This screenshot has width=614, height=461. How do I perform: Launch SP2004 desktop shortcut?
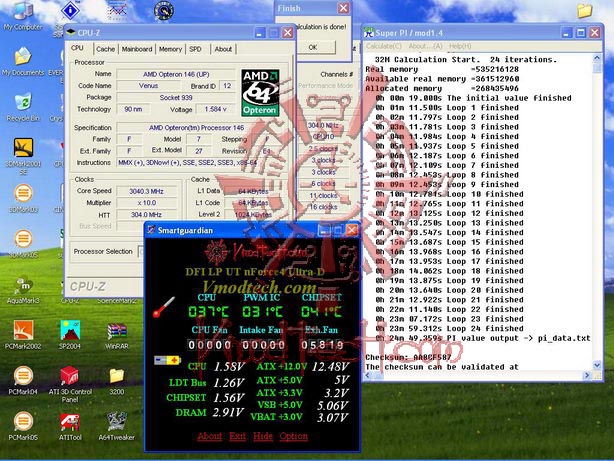point(70,335)
